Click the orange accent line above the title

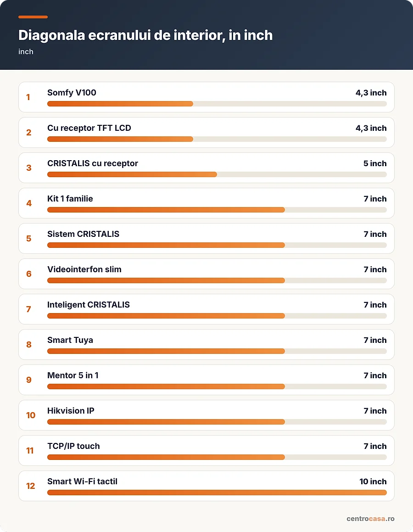[33, 17]
